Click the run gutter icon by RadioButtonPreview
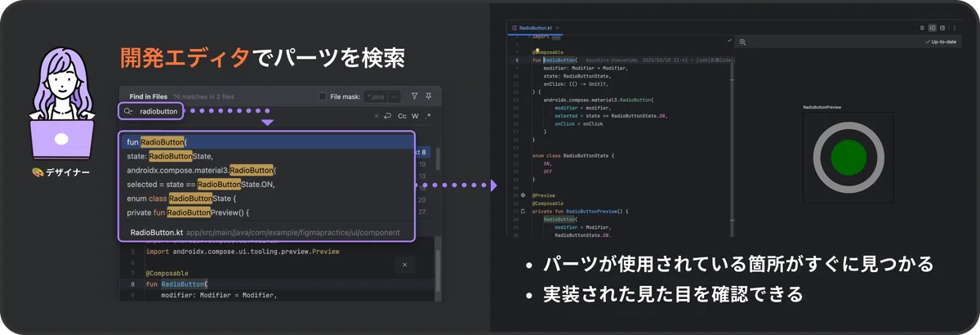Screen dimensions: 980x335 (x=523, y=211)
